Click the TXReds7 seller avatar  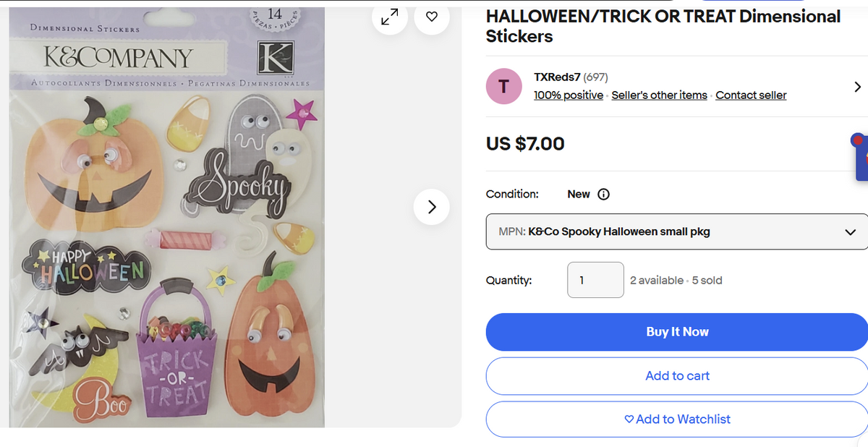pos(503,86)
